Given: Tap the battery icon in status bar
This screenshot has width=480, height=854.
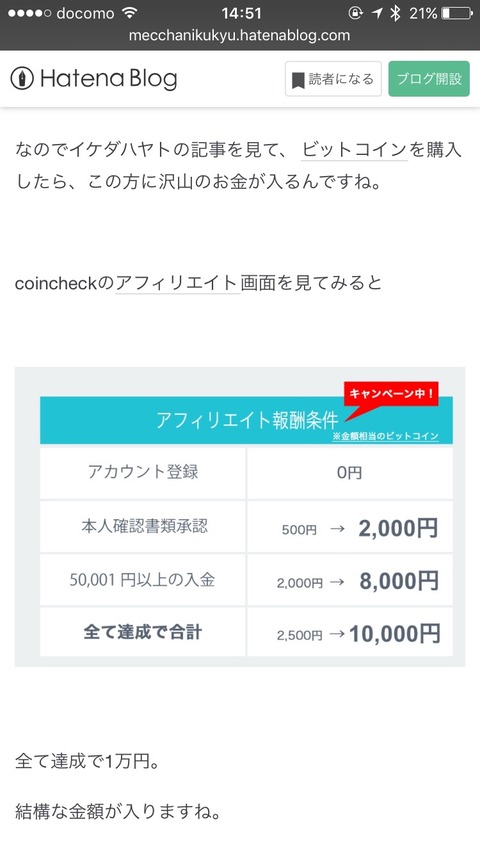Looking at the screenshot, I should pyautogui.click(x=457, y=13).
